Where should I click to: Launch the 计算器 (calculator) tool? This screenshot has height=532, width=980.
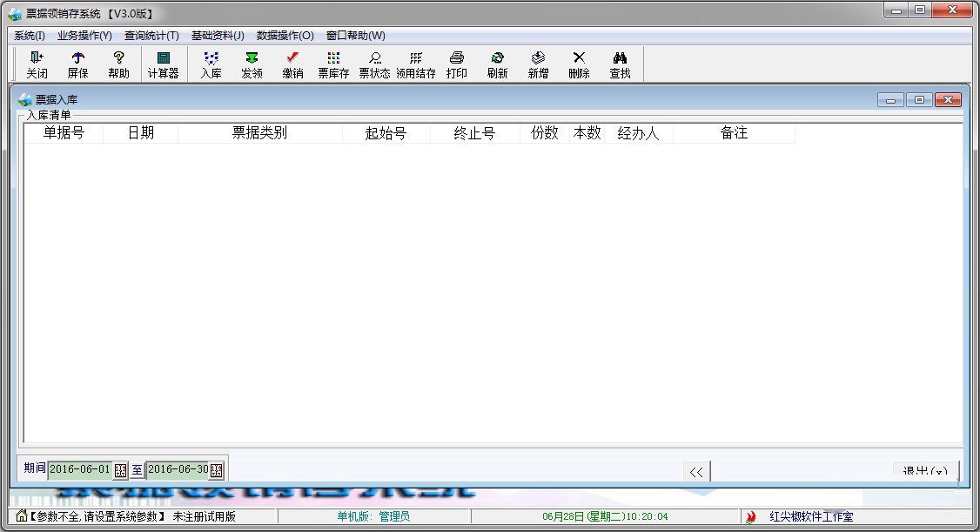tap(162, 64)
